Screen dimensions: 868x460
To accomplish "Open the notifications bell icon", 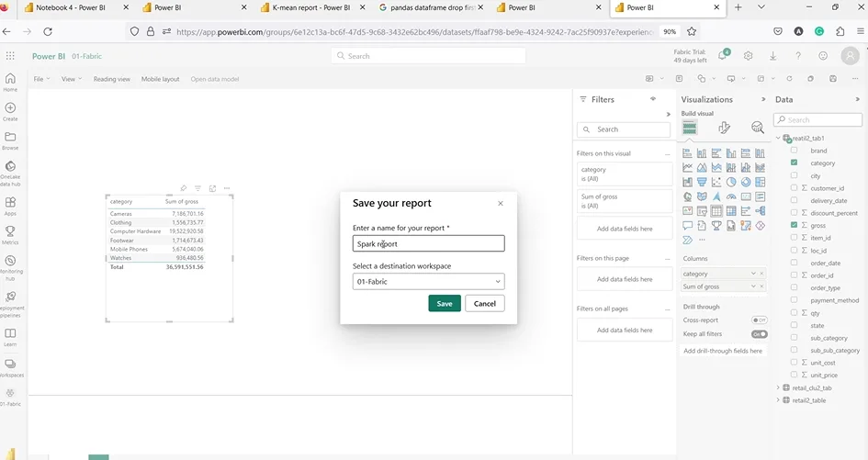I will click(723, 56).
